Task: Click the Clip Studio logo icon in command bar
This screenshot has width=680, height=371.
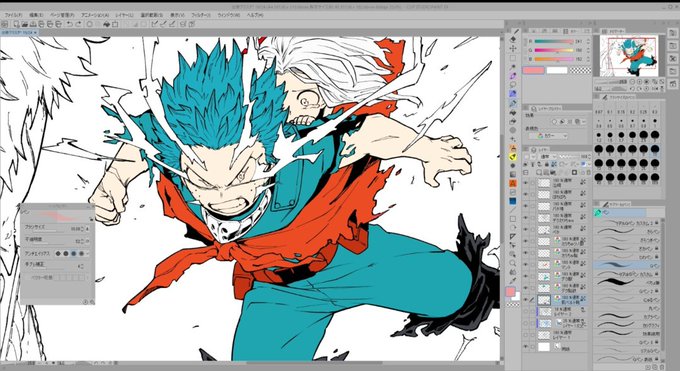Action: point(4,24)
